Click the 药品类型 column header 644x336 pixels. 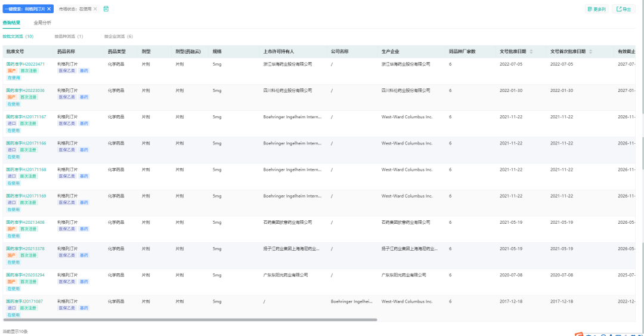point(117,51)
